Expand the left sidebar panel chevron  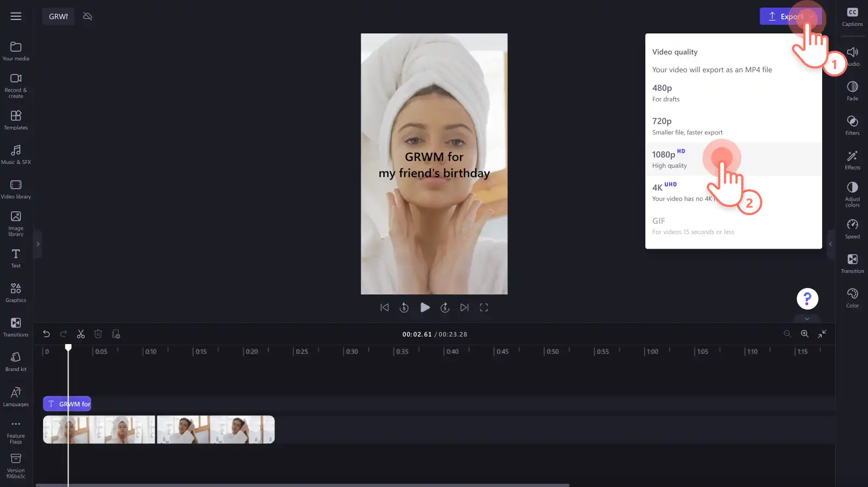pos(38,244)
